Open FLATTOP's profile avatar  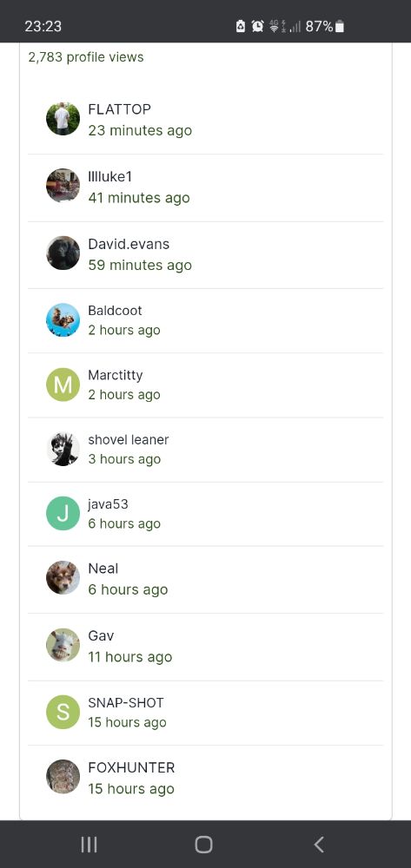tap(63, 118)
